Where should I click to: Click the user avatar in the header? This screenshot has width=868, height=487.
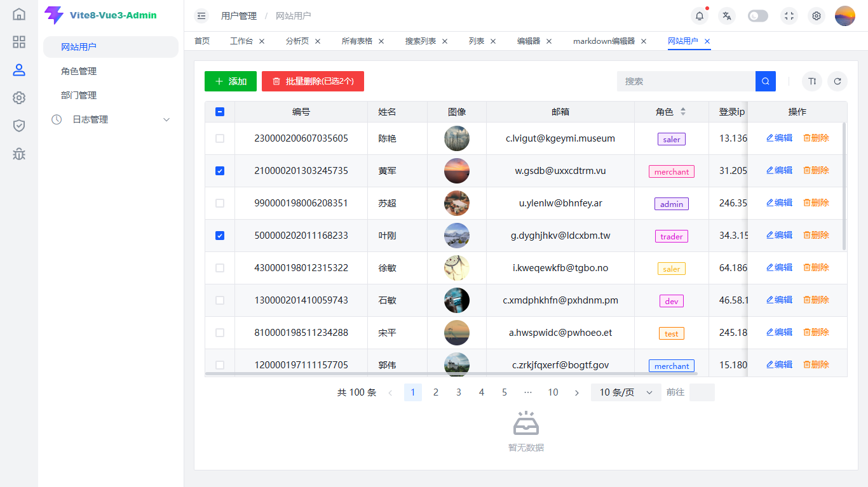pyautogui.click(x=845, y=16)
